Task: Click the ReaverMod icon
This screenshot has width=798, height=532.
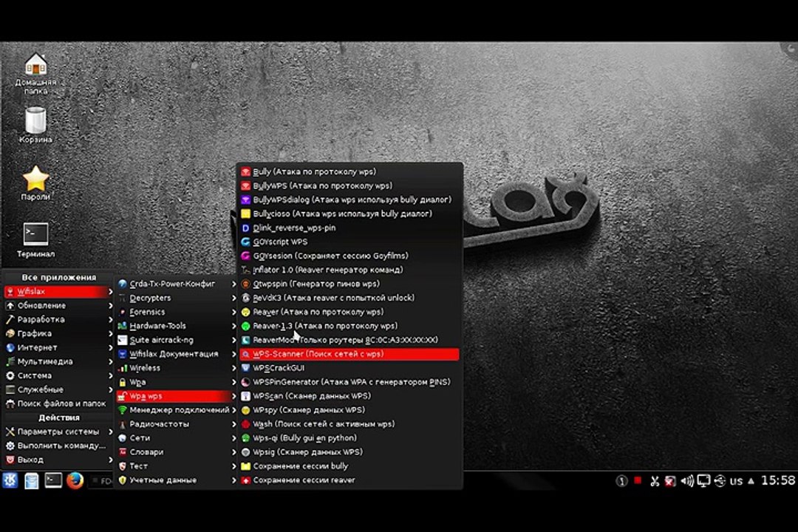Action: [x=246, y=340]
